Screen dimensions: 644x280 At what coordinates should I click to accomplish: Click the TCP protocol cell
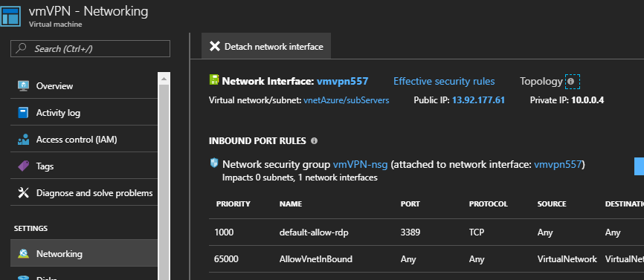tap(477, 232)
